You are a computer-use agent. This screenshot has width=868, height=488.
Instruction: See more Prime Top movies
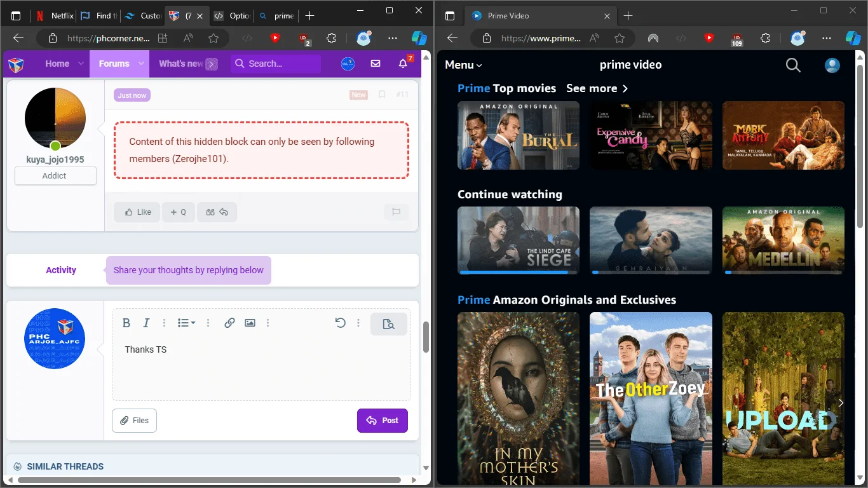(x=597, y=88)
